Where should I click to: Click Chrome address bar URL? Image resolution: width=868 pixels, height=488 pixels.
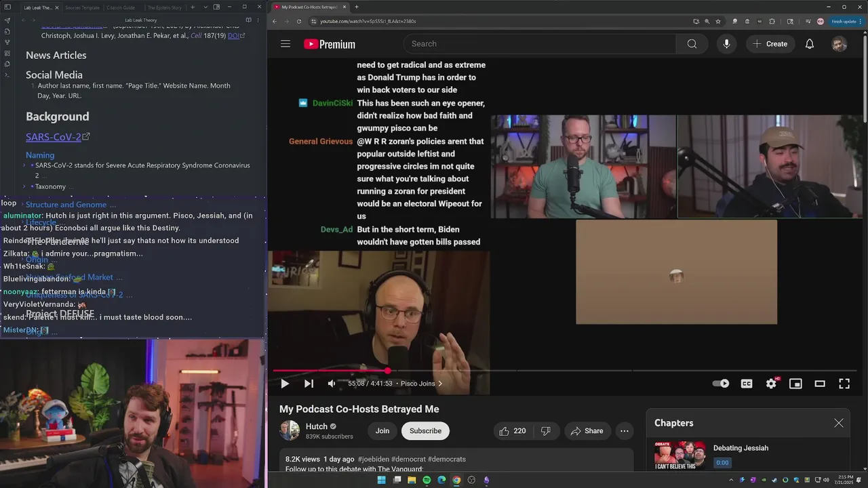[368, 21]
